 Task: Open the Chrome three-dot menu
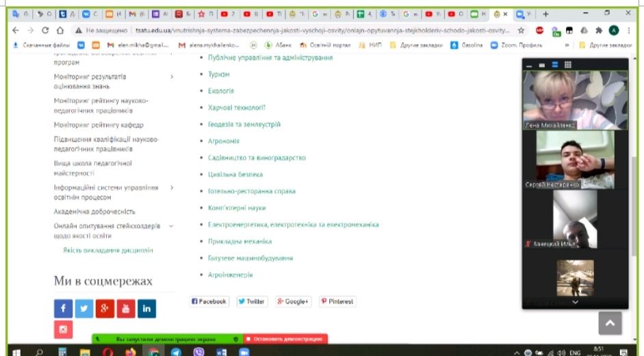pyautogui.click(x=629, y=30)
